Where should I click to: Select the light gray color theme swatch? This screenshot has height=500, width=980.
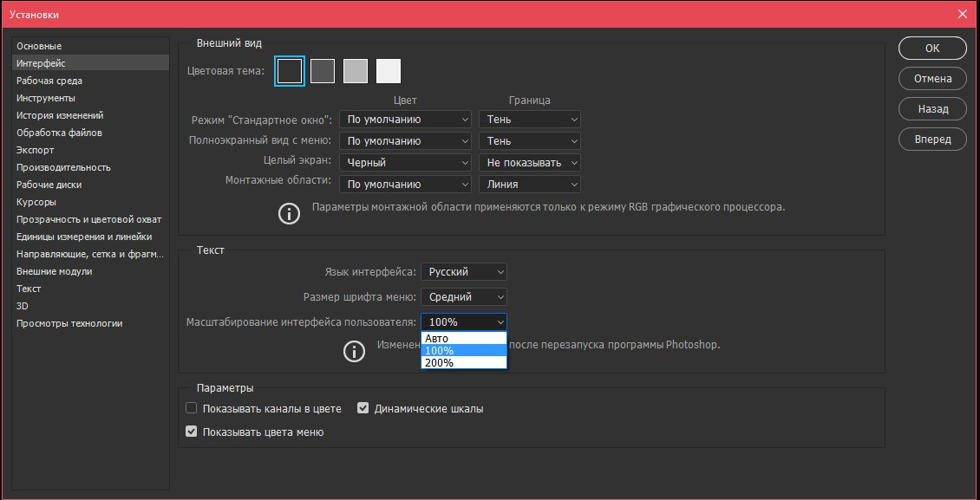tap(356, 71)
